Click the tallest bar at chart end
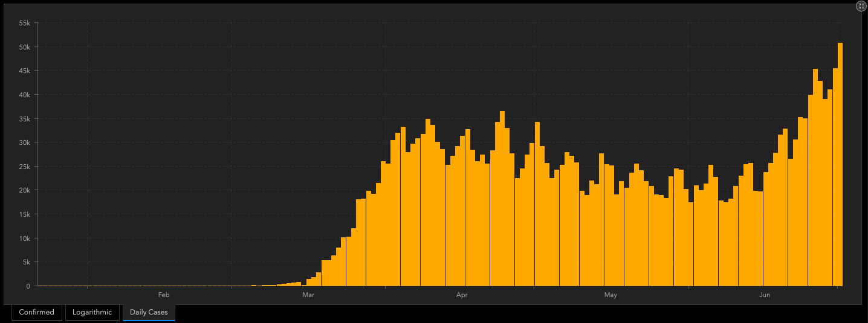 coord(840,164)
